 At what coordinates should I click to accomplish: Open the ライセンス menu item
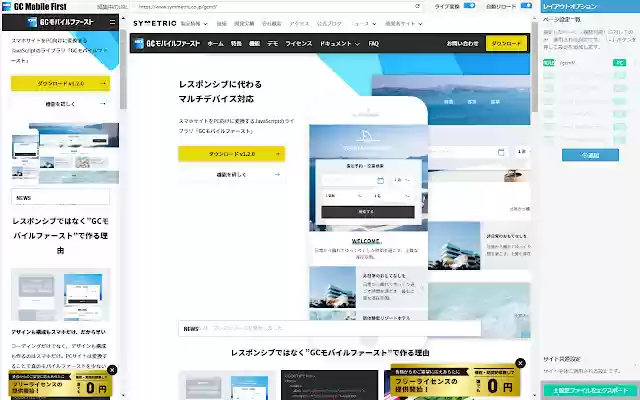(299, 43)
